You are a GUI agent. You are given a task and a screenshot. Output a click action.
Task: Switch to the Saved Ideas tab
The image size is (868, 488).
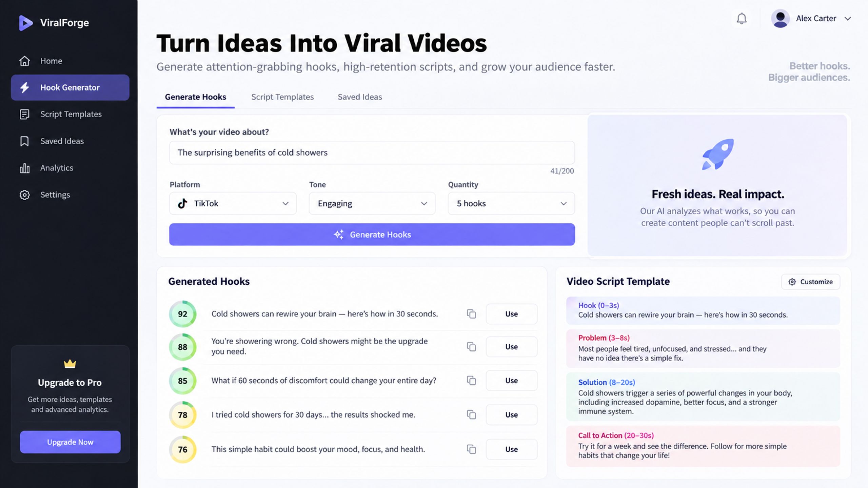click(360, 97)
